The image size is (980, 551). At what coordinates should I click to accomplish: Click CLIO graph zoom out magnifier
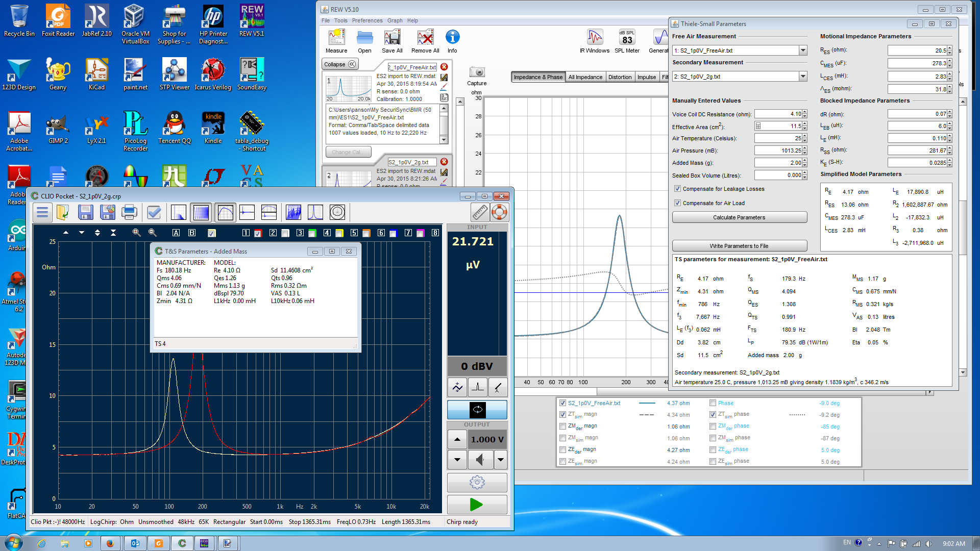point(152,233)
